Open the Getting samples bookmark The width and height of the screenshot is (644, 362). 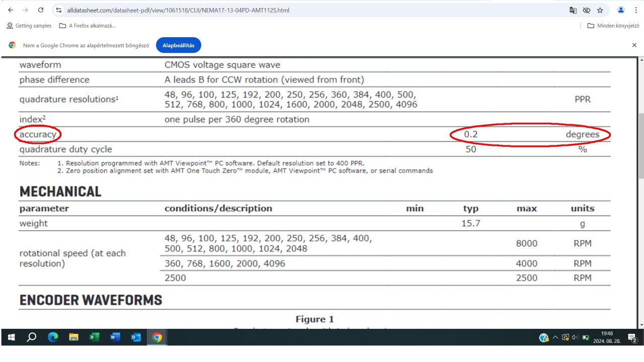[x=29, y=26]
